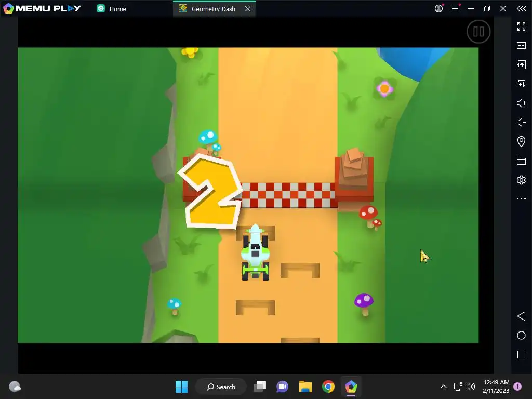Open the GPS location pin icon

(x=521, y=141)
